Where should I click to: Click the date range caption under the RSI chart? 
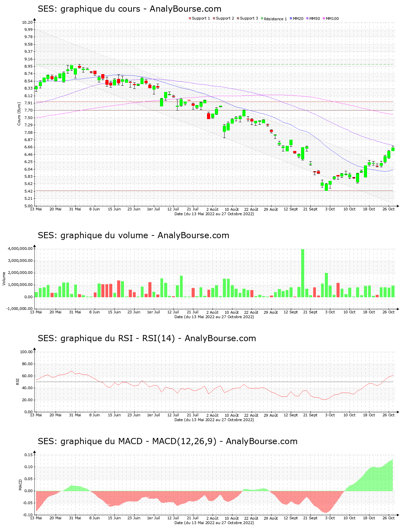point(214,420)
